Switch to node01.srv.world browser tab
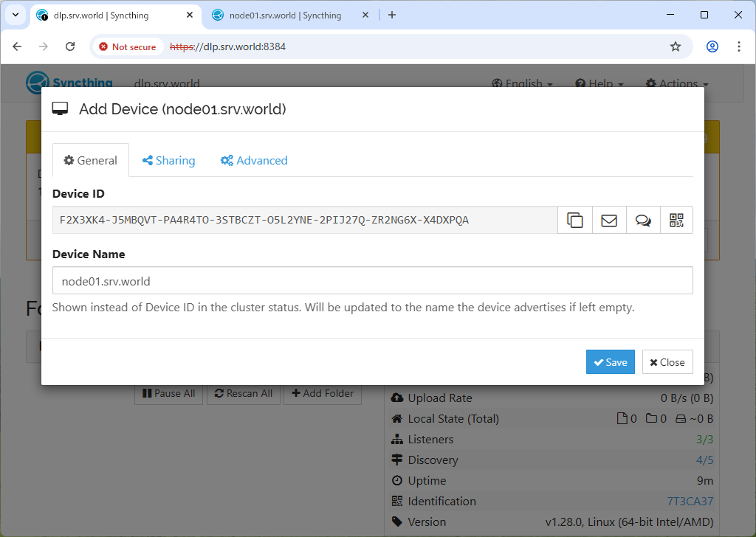756x537 pixels. [x=285, y=15]
